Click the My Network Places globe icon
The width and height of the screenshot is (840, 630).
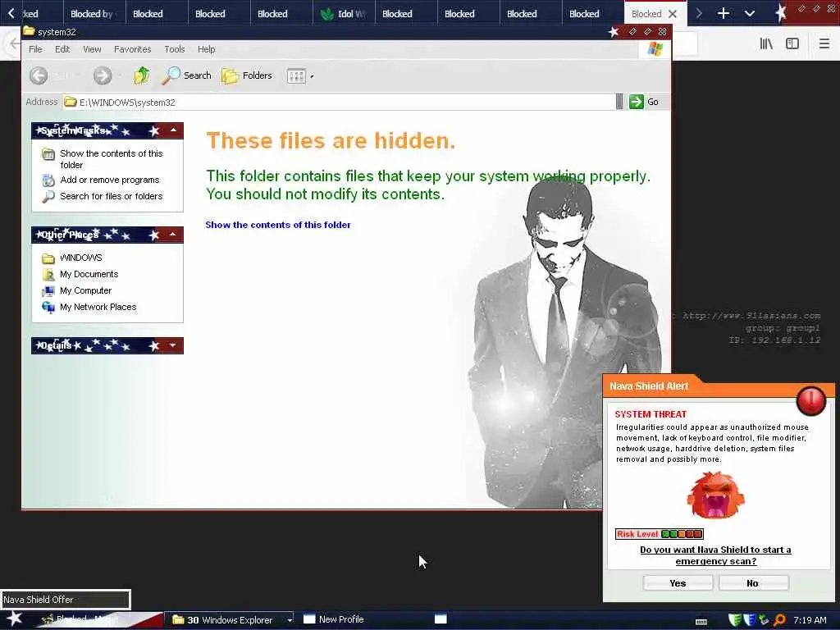48,308
